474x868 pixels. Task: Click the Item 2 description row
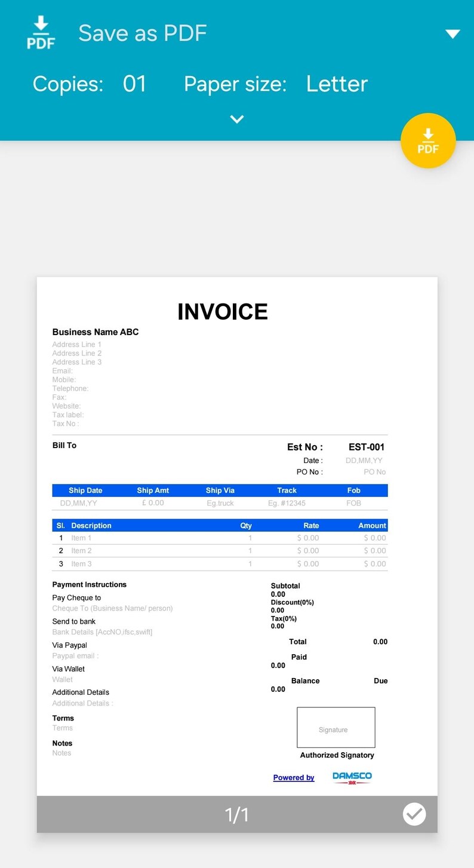tap(220, 551)
